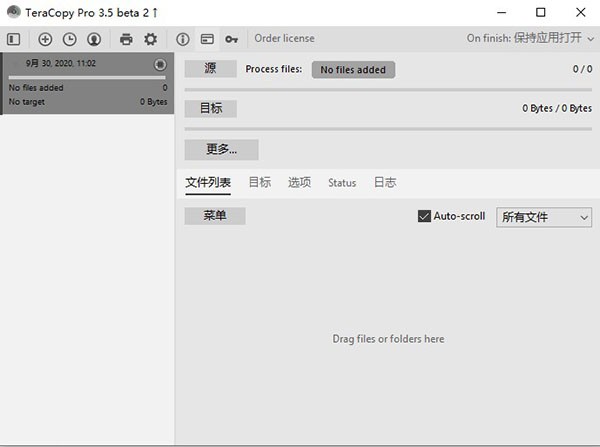Image resolution: width=600 pixels, height=447 pixels.
Task: Click the Order license link
Action: coord(284,39)
